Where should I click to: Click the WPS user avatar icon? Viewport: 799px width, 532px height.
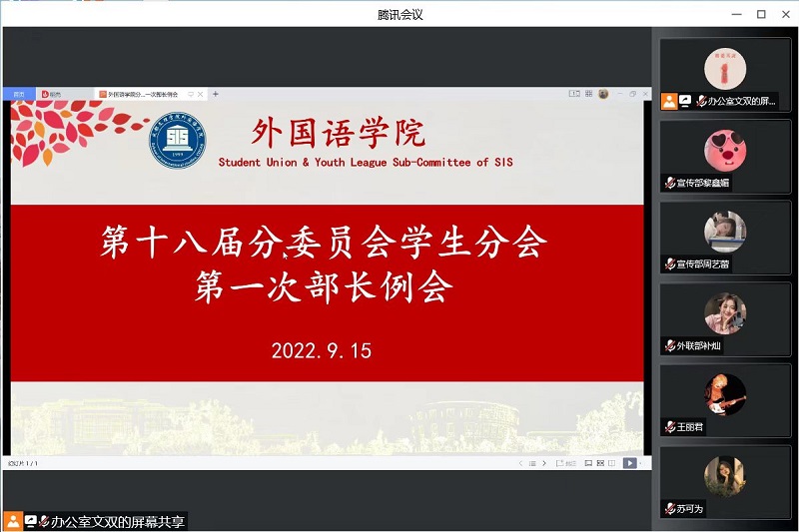[603, 94]
